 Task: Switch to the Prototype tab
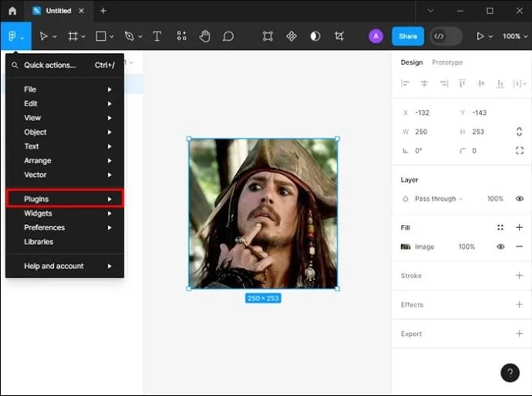[x=447, y=62]
